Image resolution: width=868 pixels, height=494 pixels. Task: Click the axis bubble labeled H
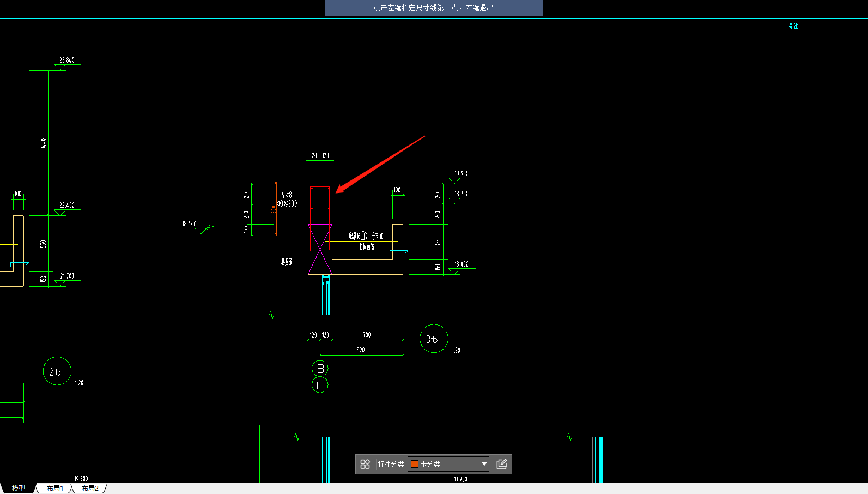coord(320,385)
